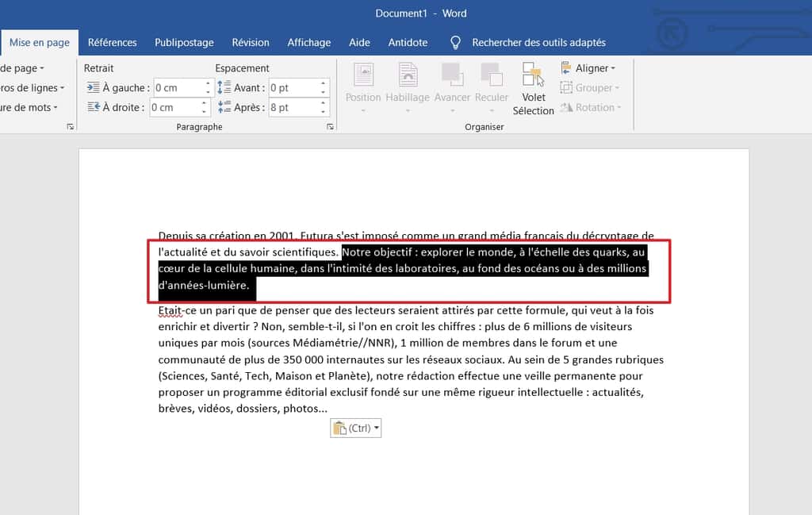The height and width of the screenshot is (515, 812).
Task: Decrease the Après spacing value
Action: [324, 112]
